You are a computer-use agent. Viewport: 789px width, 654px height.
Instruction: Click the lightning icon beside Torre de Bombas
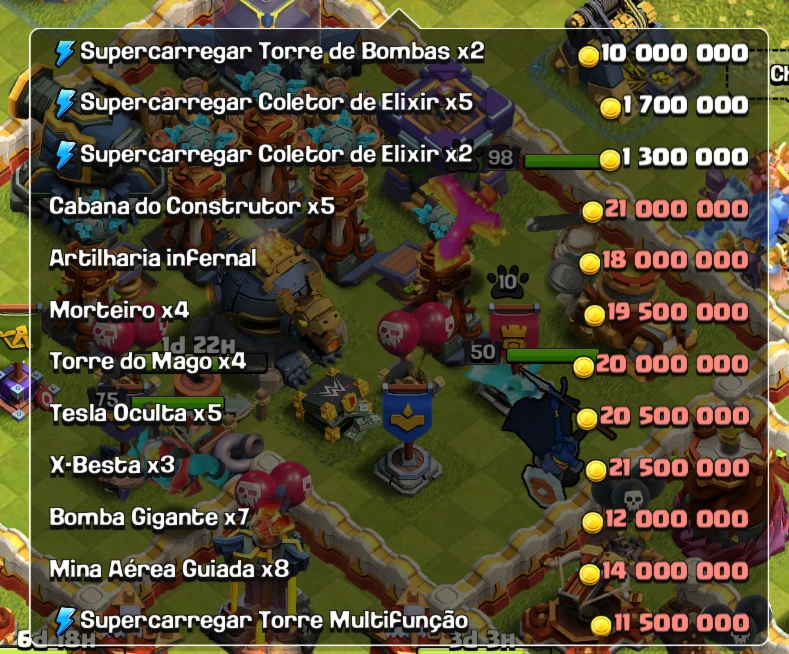click(x=64, y=53)
